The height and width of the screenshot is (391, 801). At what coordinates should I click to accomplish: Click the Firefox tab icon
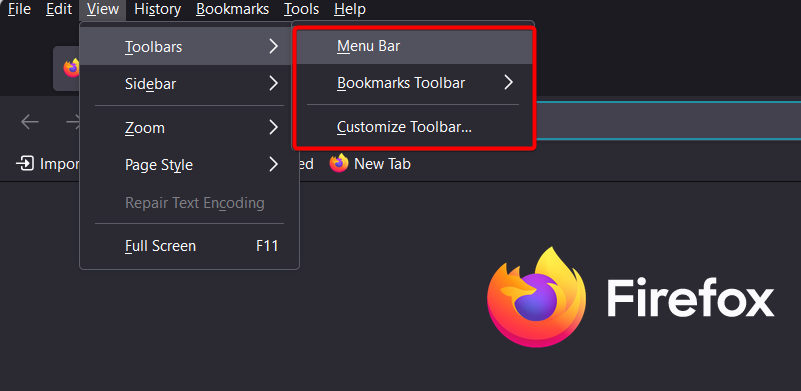pyautogui.click(x=72, y=68)
